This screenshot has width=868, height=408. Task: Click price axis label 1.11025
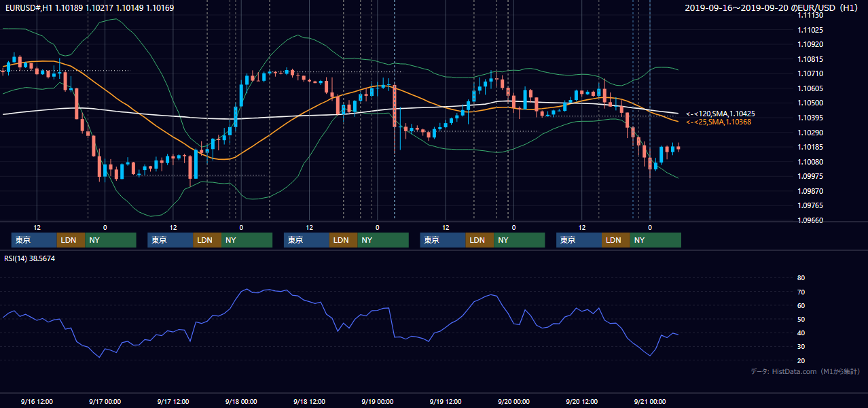[811, 30]
